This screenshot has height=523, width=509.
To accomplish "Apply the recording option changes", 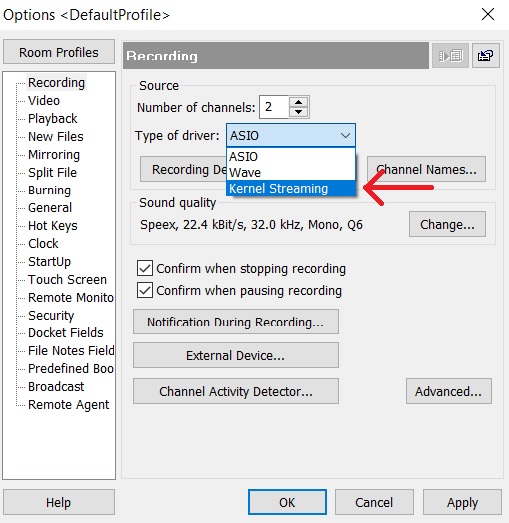I will click(462, 502).
